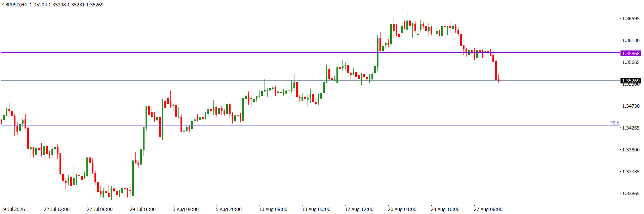Image resolution: width=644 pixels, height=214 pixels.
Task: Select the purple 1.35868 price tag
Action: tap(631, 53)
